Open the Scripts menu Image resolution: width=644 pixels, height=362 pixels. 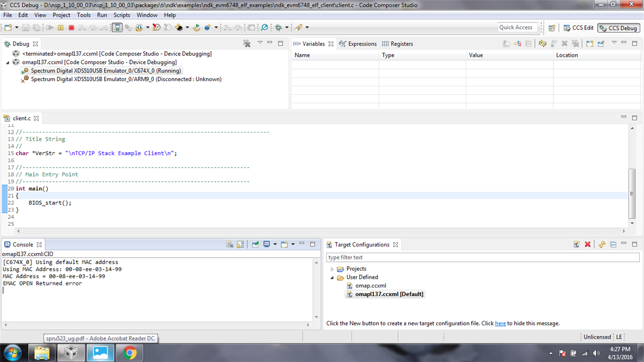121,15
